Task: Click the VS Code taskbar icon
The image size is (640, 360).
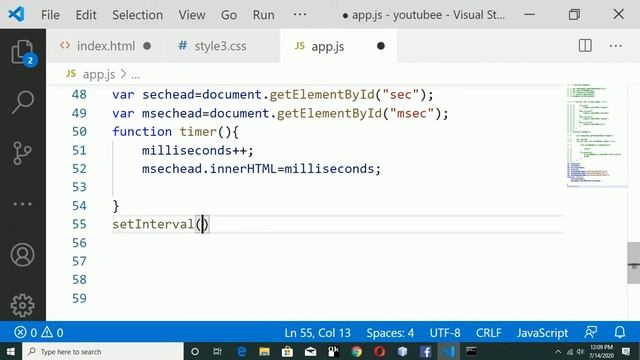Action: (448, 351)
